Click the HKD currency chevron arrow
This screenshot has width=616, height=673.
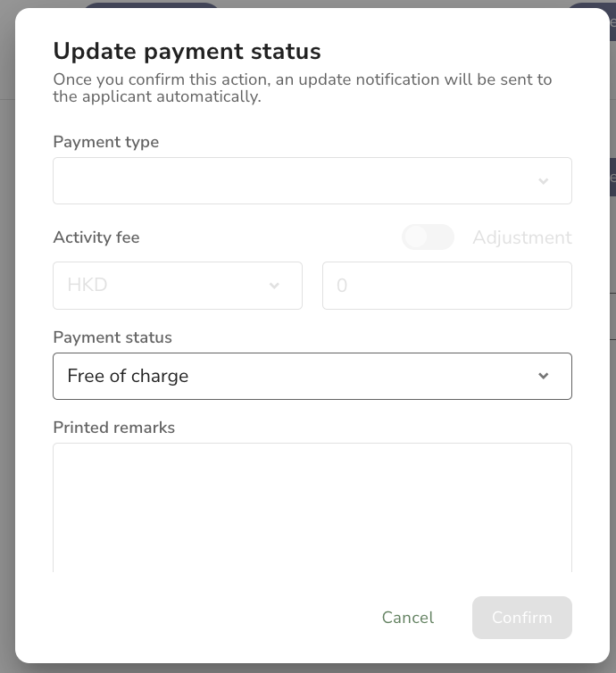274,286
